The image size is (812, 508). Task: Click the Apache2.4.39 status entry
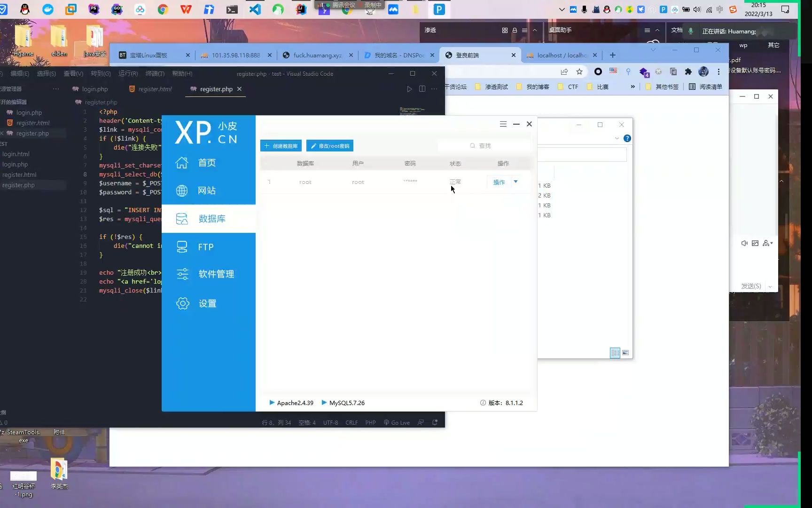pos(291,403)
